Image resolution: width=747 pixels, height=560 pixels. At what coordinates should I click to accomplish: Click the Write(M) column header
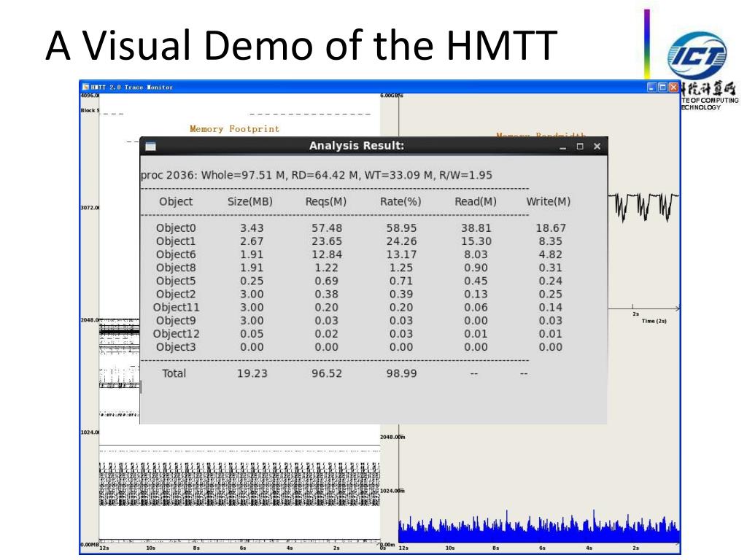pyautogui.click(x=549, y=201)
